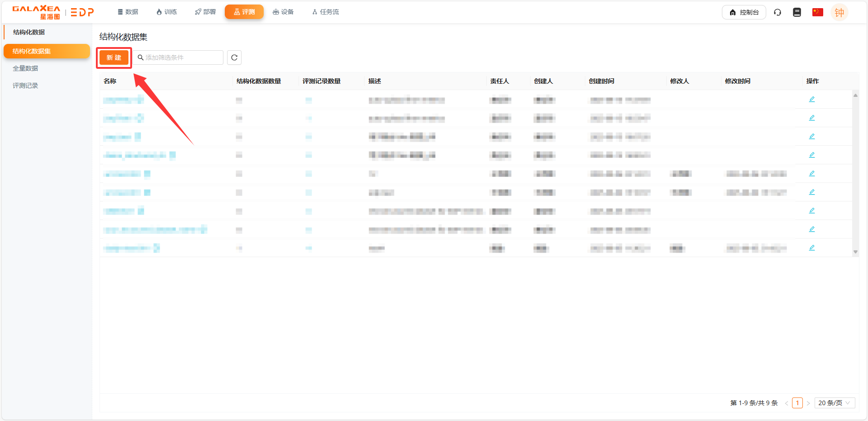The width and height of the screenshot is (868, 421).
Task: Open the 20 条/页 page size dropdown
Action: 835,403
